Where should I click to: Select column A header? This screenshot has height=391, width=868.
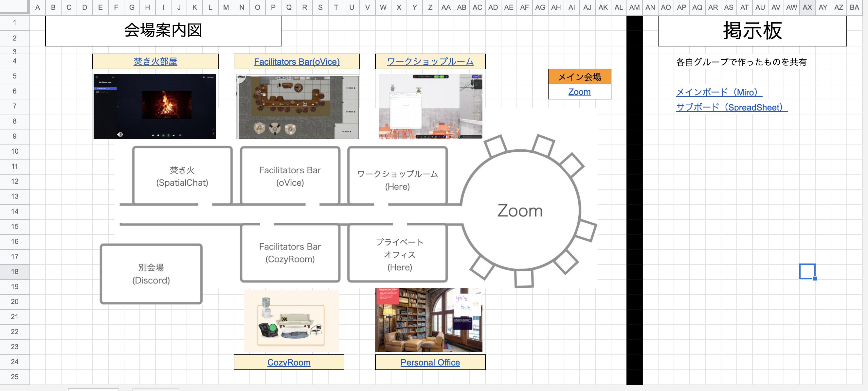38,8
